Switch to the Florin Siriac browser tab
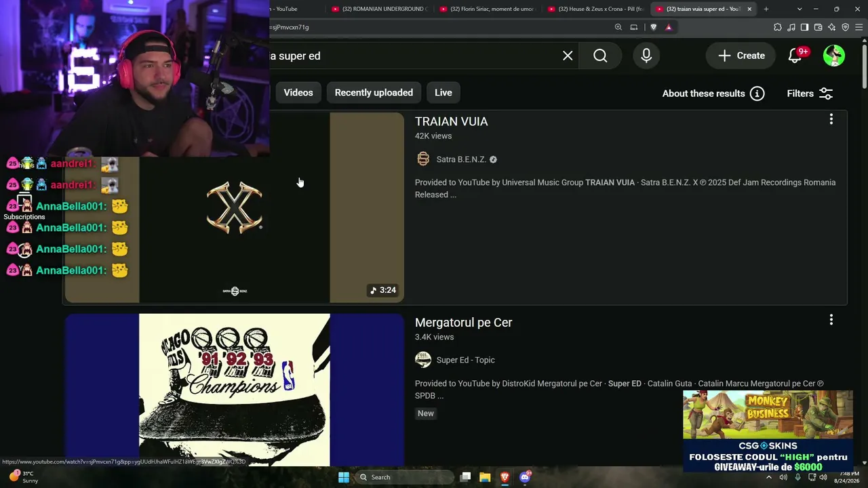Viewport: 868px width, 488px height. [488, 9]
